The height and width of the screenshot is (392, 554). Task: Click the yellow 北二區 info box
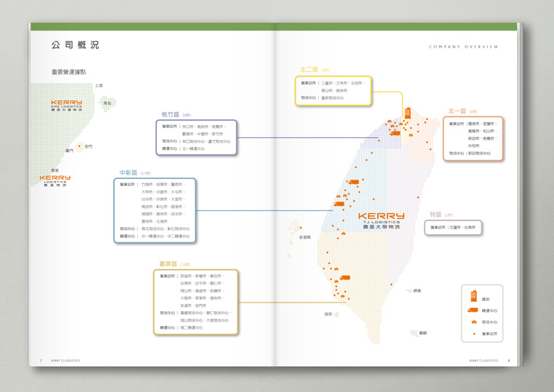333,91
